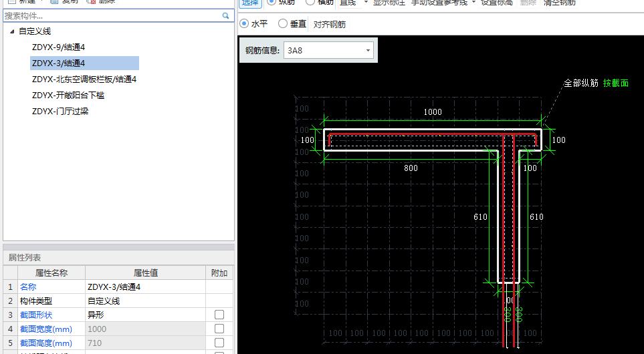Select ZDYX-开敞阳台下槛 tree item
This screenshot has width=644, height=354.
[x=68, y=95]
